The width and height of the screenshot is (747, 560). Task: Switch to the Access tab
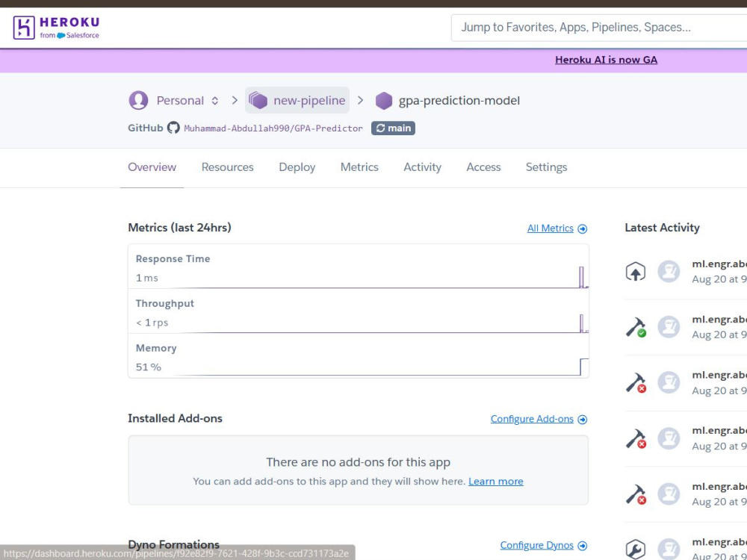483,167
